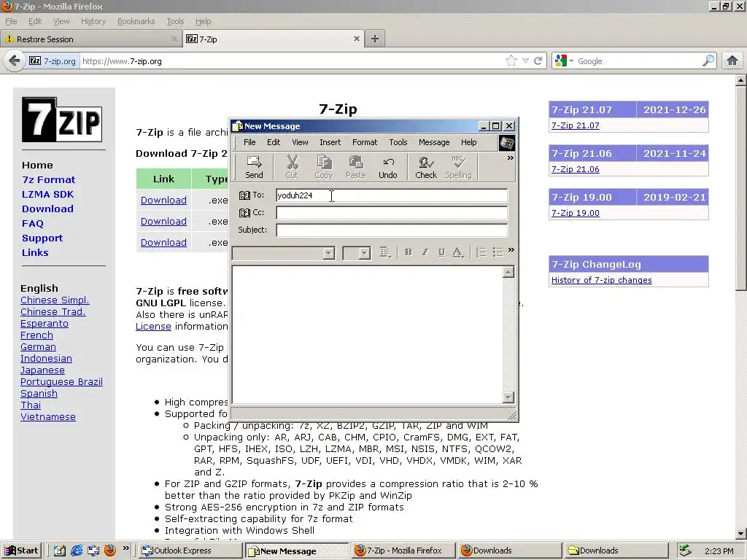The height and width of the screenshot is (560, 747).
Task: Apply numbered list formatting
Action: [481, 252]
